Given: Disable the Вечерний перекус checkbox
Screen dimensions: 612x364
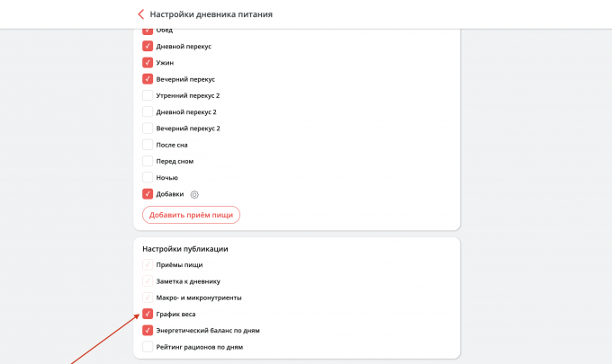Looking at the screenshot, I should (148, 79).
